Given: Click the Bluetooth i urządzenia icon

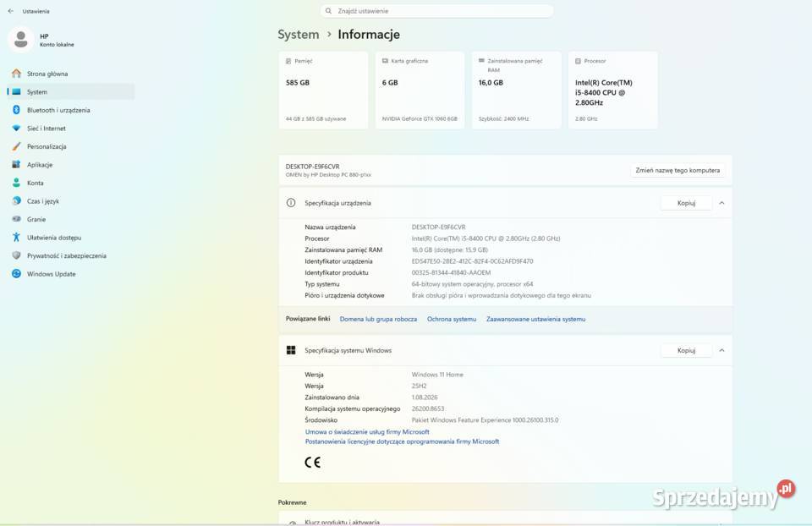Looking at the screenshot, I should [17, 110].
